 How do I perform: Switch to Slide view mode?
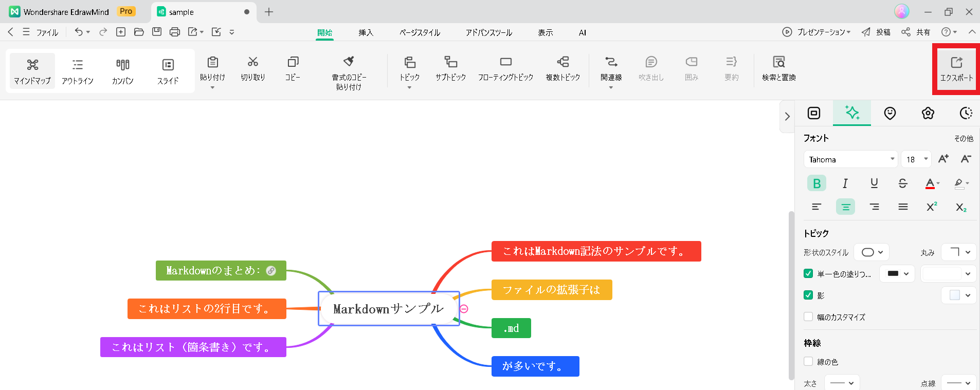[168, 71]
